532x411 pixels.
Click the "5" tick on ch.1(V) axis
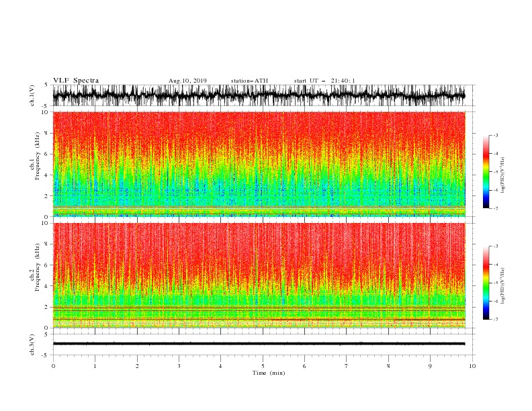[47, 85]
